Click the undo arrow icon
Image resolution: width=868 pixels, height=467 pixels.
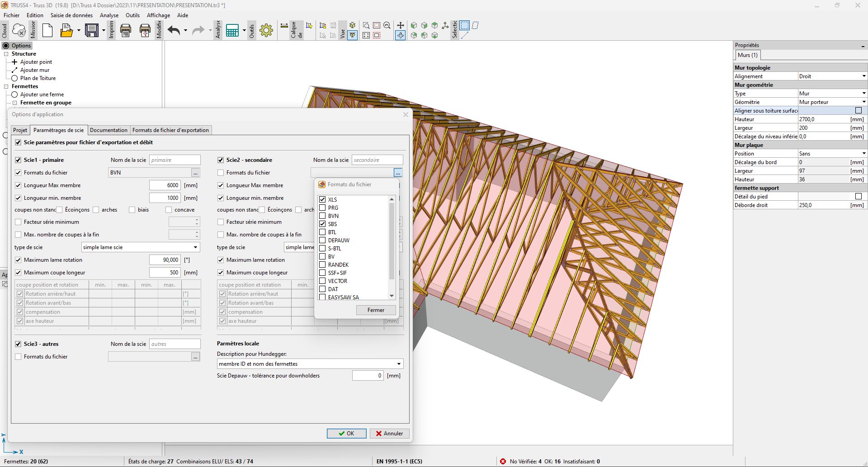[174, 30]
